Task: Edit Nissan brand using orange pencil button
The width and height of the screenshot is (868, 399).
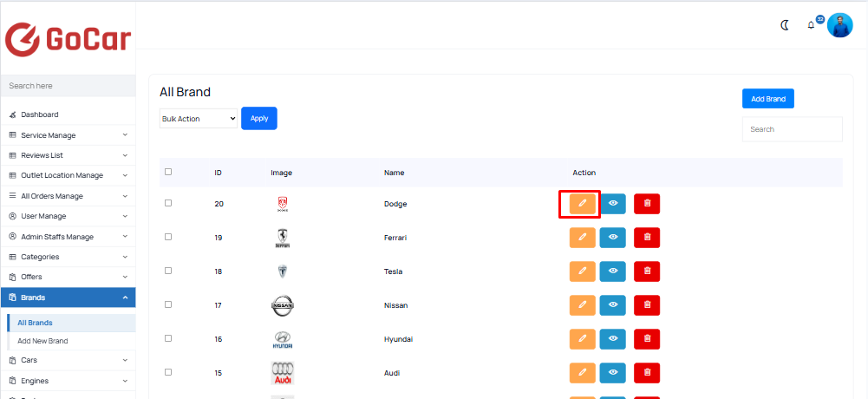Action: (583, 305)
